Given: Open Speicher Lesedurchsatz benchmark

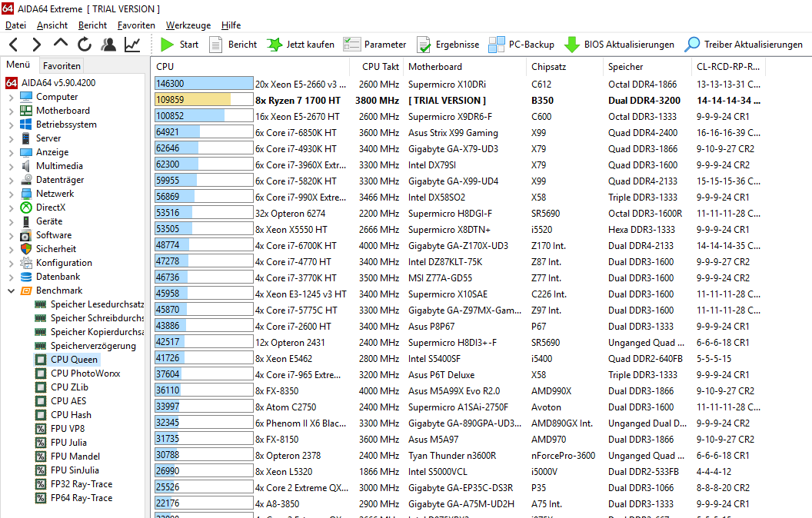Looking at the screenshot, I should pos(89,304).
